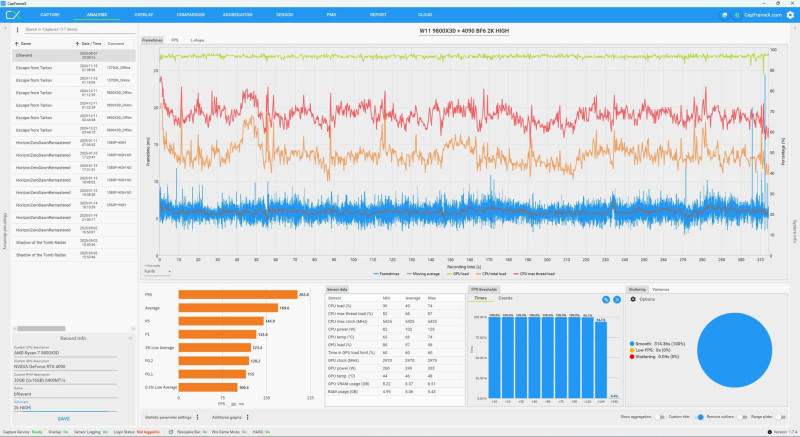Select the Stuttering tab
Screen dimensions: 800x437
click(x=637, y=289)
